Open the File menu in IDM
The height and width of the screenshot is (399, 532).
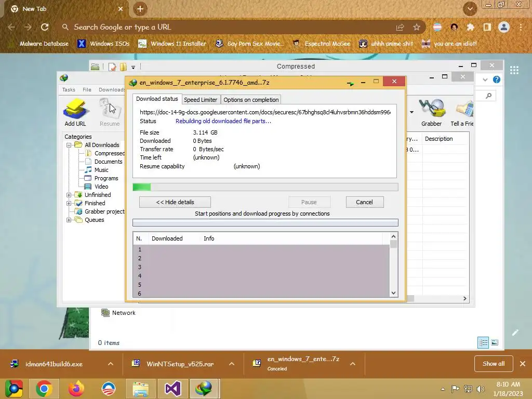(x=87, y=89)
